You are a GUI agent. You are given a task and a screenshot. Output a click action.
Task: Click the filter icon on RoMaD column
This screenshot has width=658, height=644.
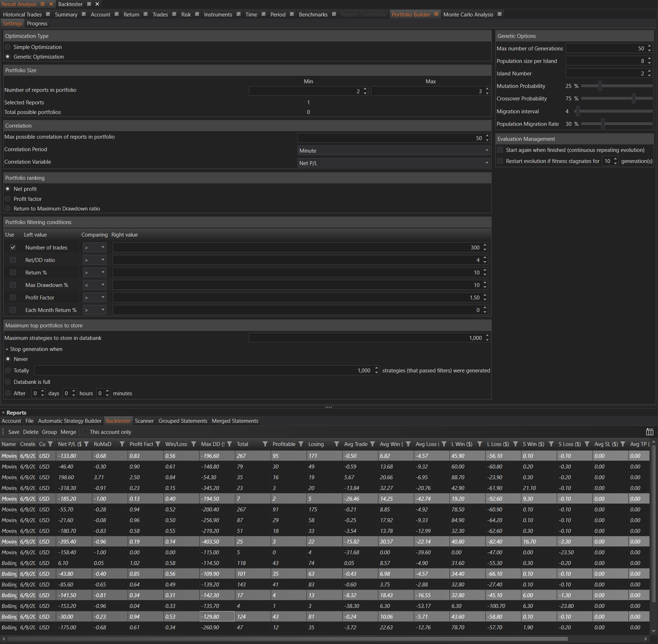[x=122, y=444]
